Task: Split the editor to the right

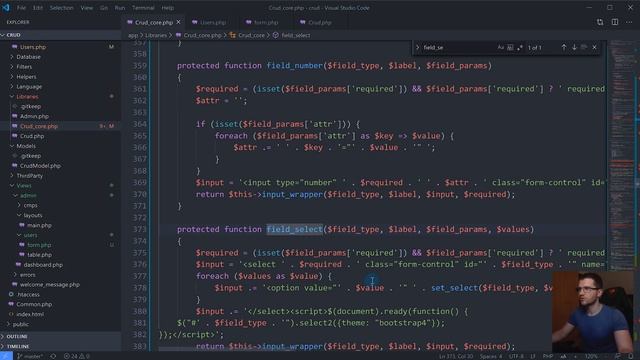Action: click(x=614, y=22)
